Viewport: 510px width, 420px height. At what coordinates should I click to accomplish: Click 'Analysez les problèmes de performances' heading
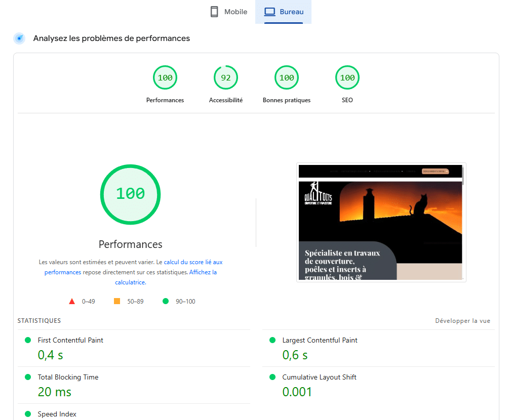coord(111,38)
